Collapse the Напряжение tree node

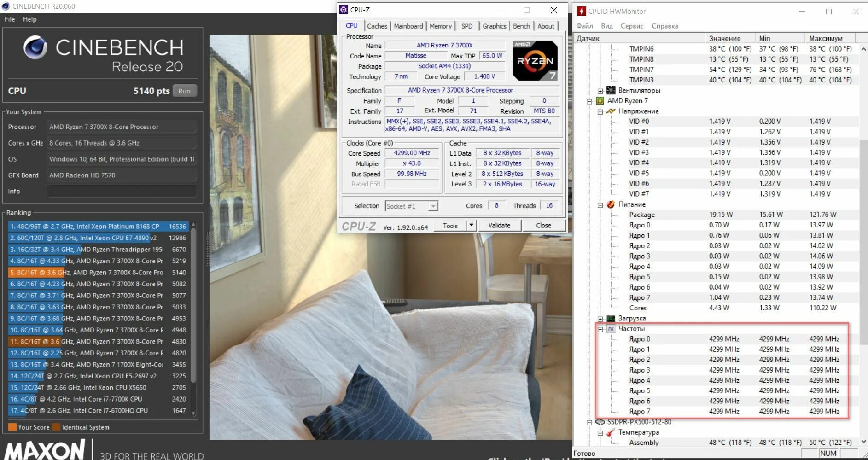click(600, 111)
